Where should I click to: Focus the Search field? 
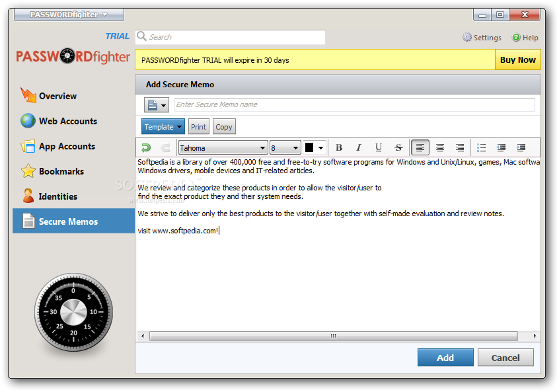(x=231, y=37)
